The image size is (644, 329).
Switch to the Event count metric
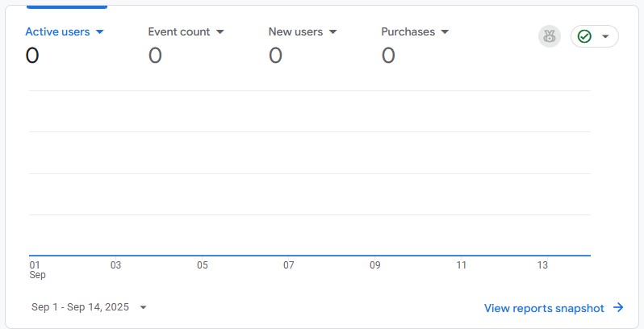178,32
